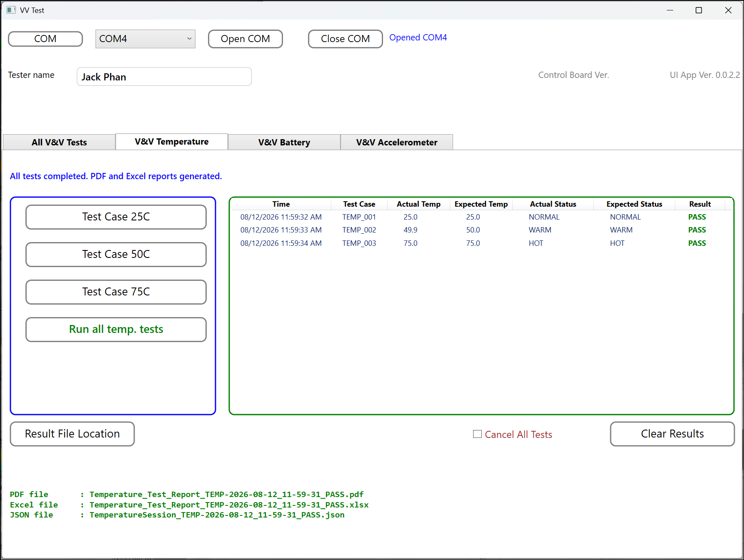Click expected status WARM in TEMP_002 row
The width and height of the screenshot is (744, 560).
pyautogui.click(x=621, y=230)
